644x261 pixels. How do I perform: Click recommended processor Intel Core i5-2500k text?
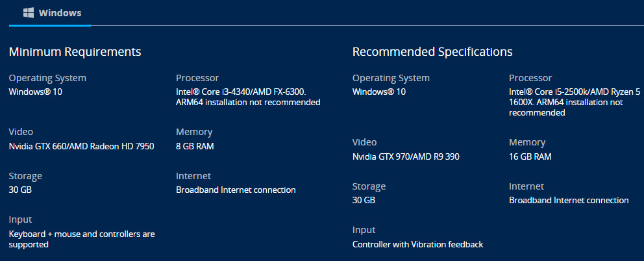pyautogui.click(x=574, y=92)
